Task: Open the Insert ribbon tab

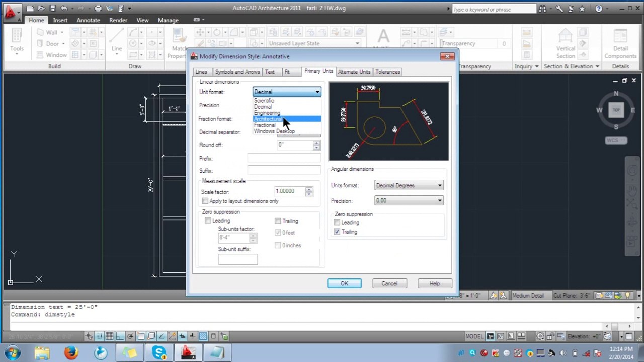Action: (x=60, y=20)
